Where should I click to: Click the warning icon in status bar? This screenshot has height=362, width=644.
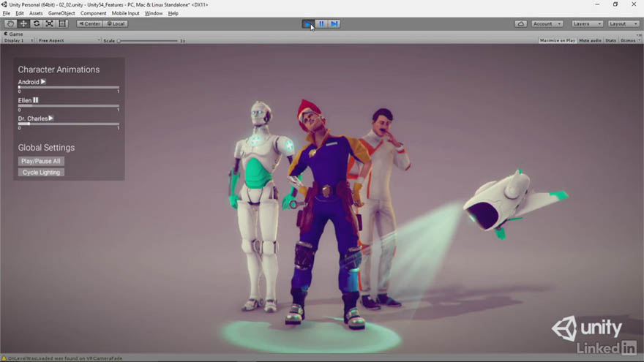point(4,358)
